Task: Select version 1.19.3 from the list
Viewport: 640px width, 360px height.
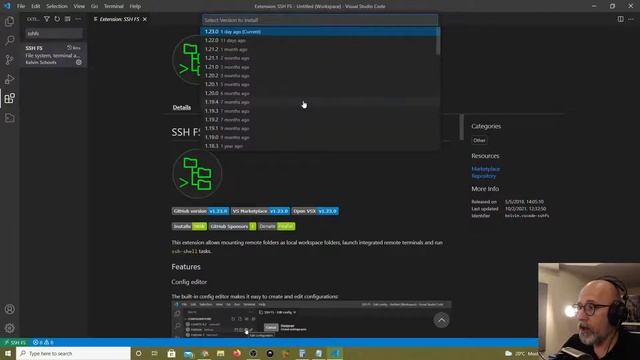Action: [320, 111]
